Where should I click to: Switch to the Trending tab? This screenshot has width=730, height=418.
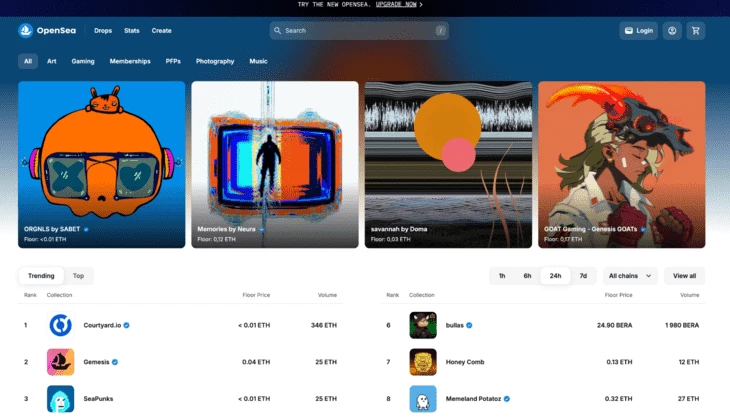41,276
